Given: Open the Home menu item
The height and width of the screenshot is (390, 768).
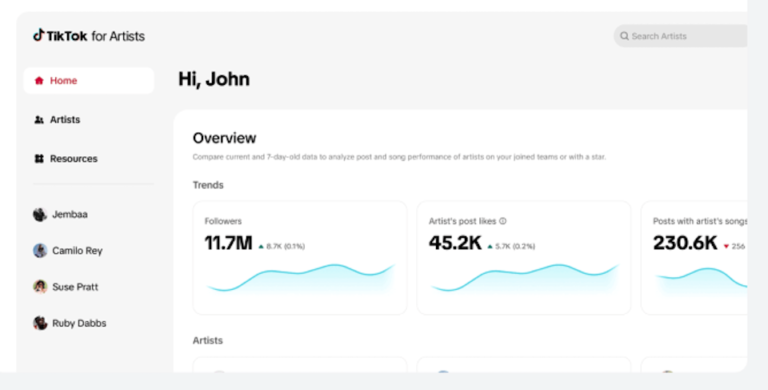Looking at the screenshot, I should 89,81.
